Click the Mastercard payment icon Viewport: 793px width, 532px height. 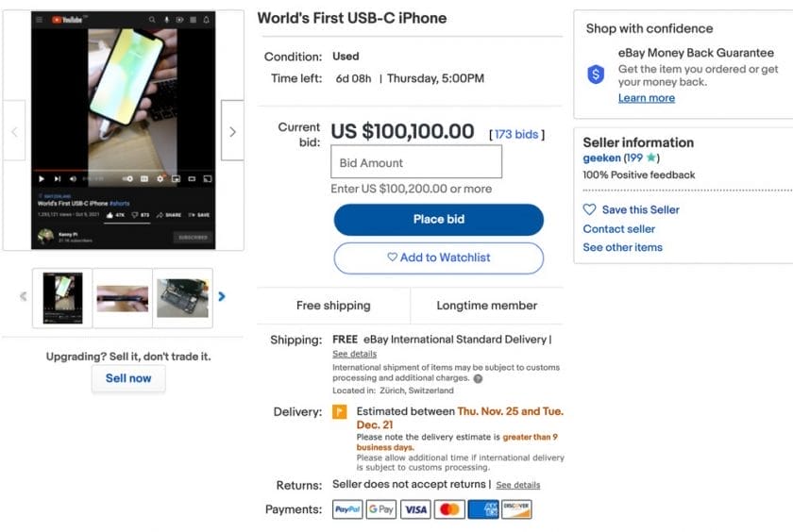449,509
